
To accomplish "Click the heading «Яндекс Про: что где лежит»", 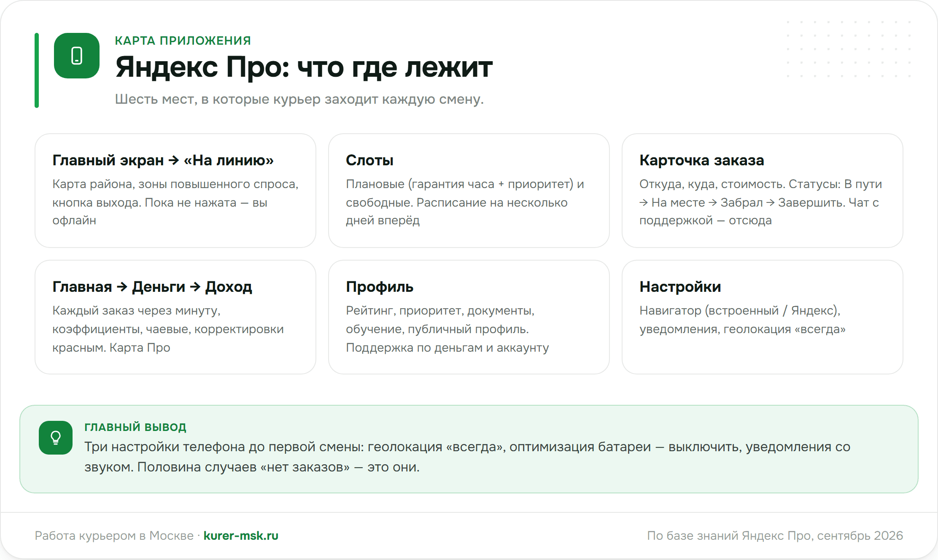I will (x=304, y=67).
